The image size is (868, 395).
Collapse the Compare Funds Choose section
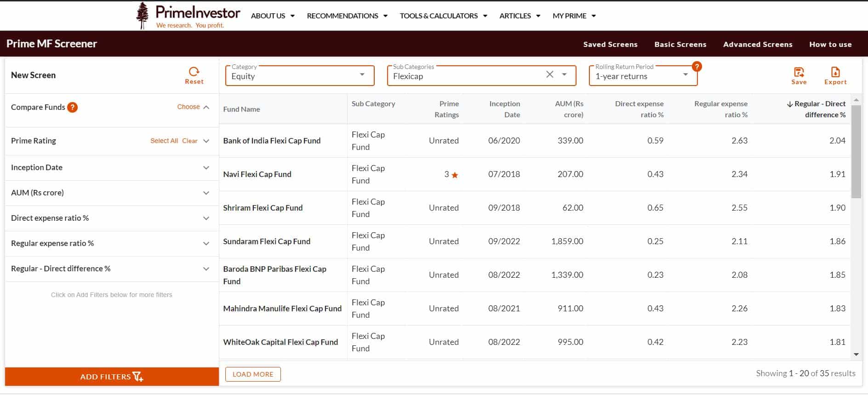coord(206,107)
